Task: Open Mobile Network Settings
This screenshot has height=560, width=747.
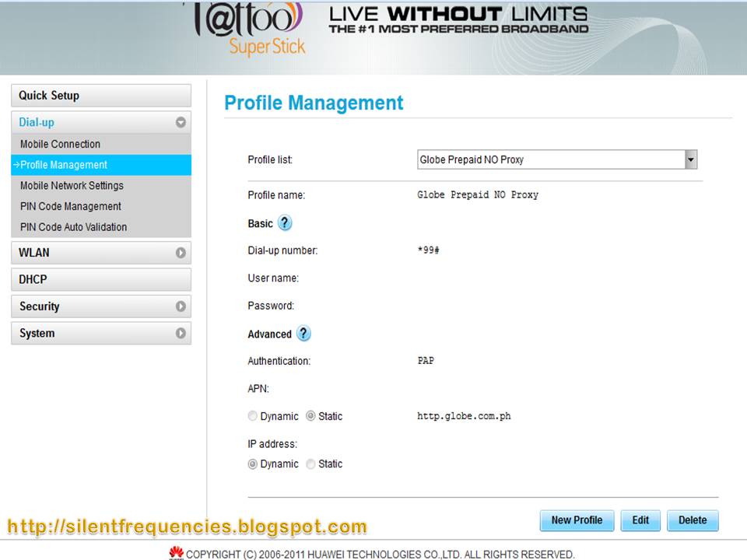Action: click(101, 186)
